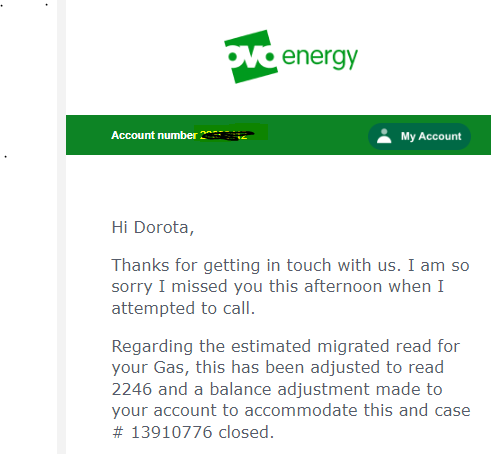This screenshot has width=491, height=454.
Task: Click the meter reading 2246
Action: pos(132,389)
